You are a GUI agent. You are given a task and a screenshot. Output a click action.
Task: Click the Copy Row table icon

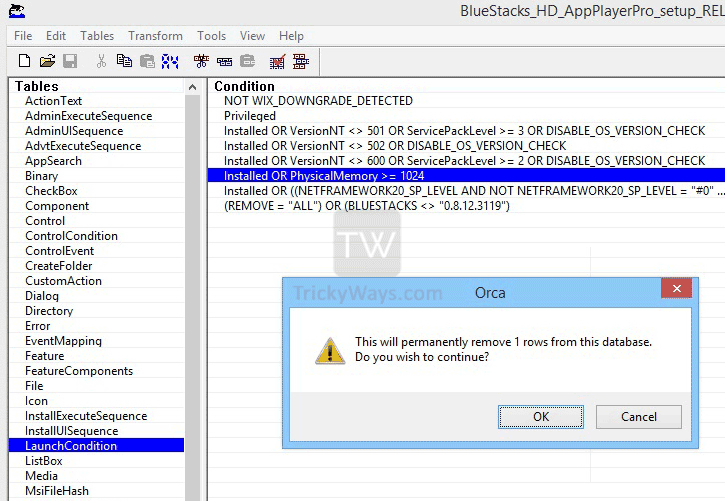(x=224, y=61)
